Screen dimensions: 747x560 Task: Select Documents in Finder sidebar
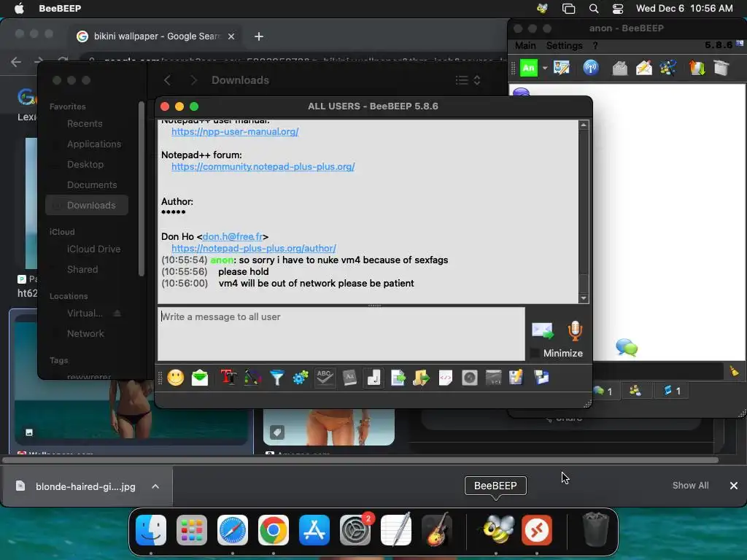click(92, 185)
